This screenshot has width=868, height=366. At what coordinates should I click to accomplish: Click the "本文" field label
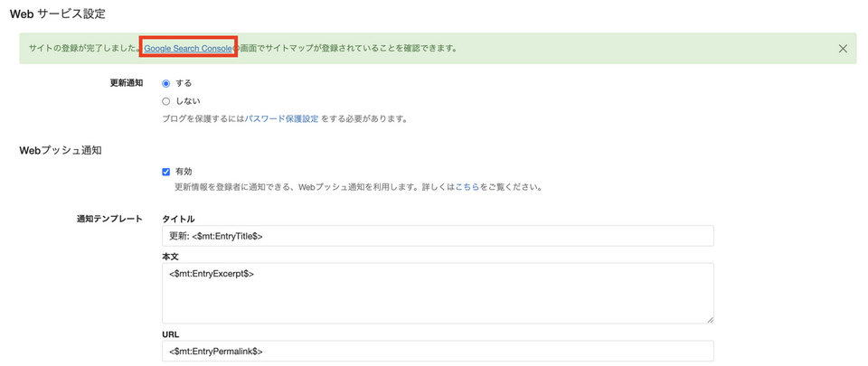(170, 257)
